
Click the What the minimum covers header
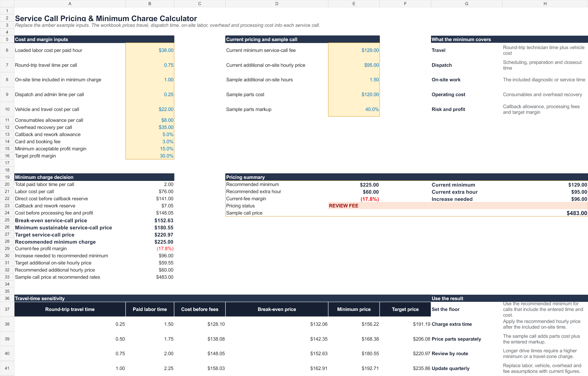tap(510, 39)
